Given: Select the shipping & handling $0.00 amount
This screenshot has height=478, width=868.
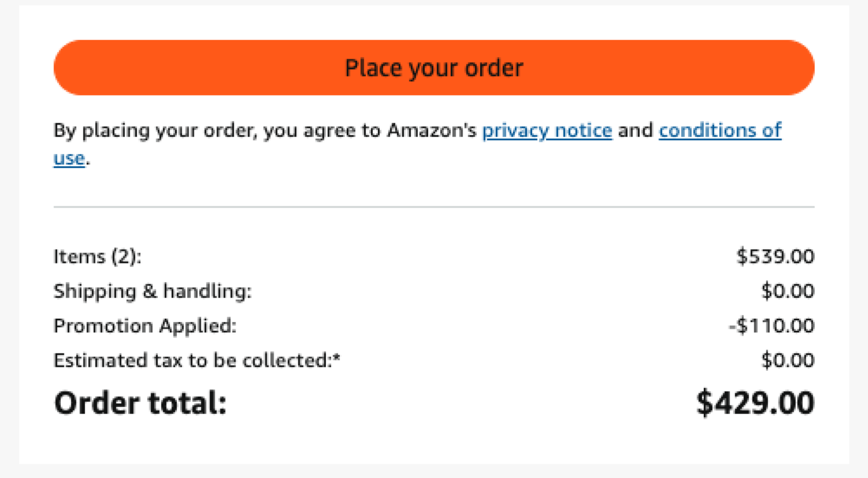Looking at the screenshot, I should (788, 292).
